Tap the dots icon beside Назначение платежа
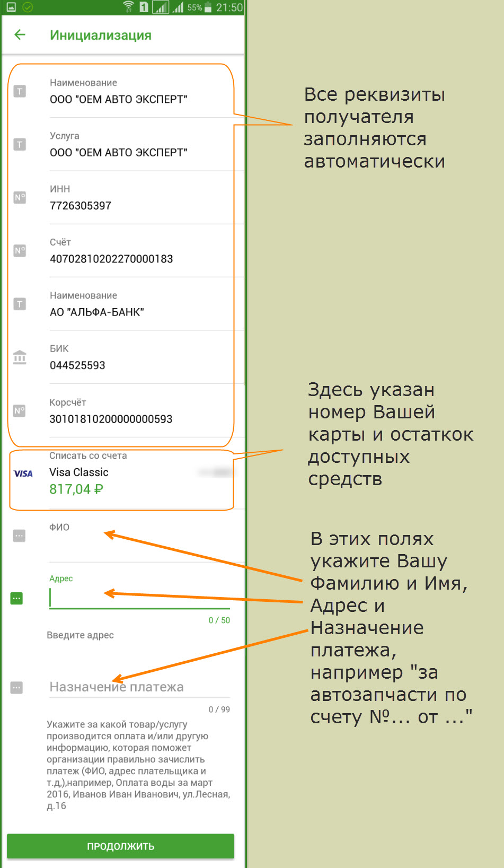This screenshot has height=868, width=504. [17, 688]
